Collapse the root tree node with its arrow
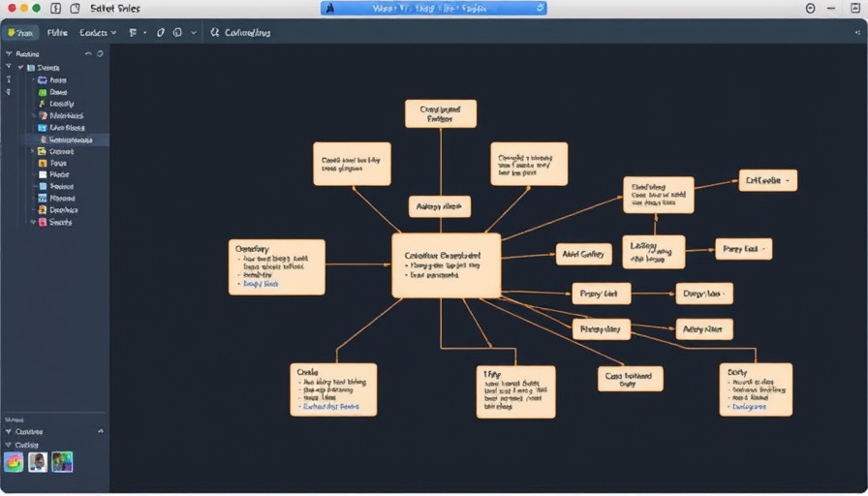The height and width of the screenshot is (496, 868). click(20, 68)
